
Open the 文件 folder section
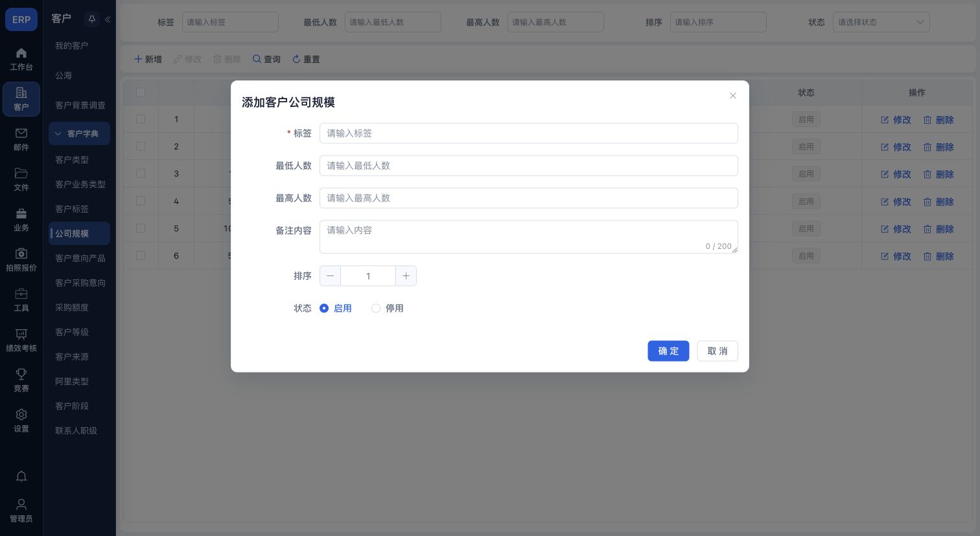click(x=21, y=180)
